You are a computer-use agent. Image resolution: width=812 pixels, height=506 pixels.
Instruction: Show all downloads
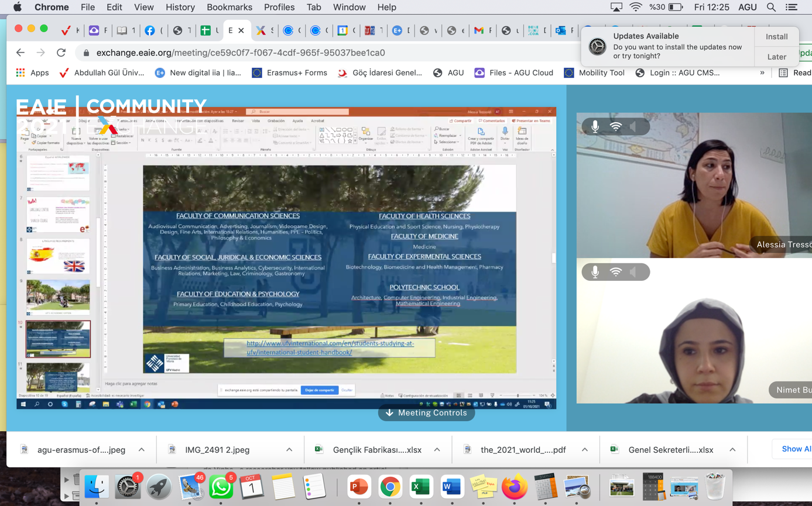tap(795, 449)
